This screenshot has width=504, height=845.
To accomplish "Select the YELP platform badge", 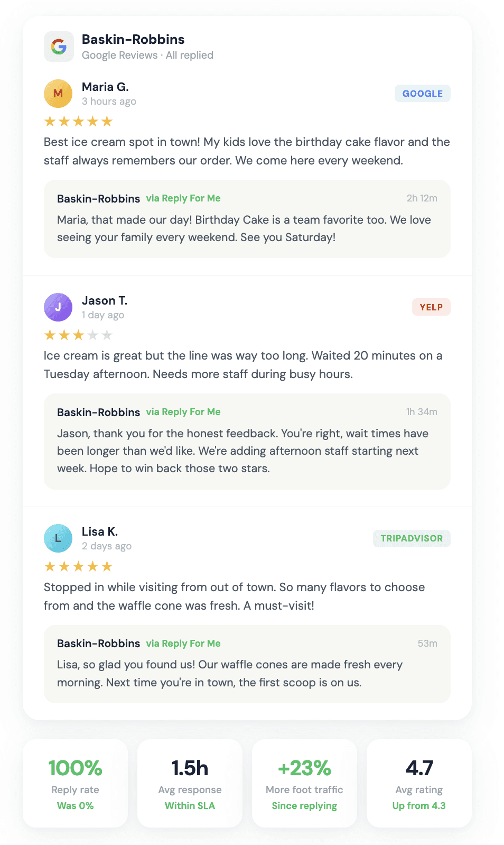I will [x=431, y=307].
